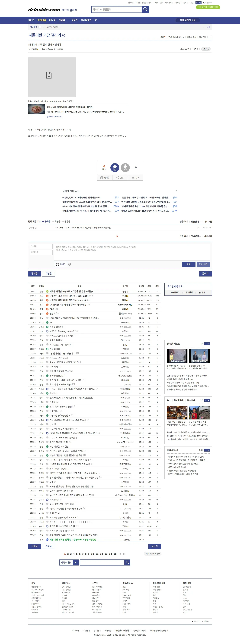This screenshot has height=644, width=240.
Task: Click the 로그인 button at top
Action: point(198,3)
